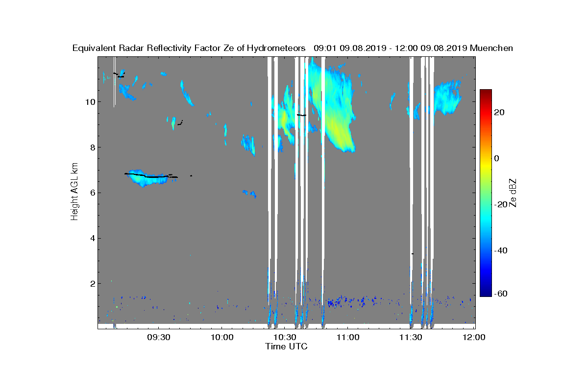Click the colorbar value 0

[496, 158]
